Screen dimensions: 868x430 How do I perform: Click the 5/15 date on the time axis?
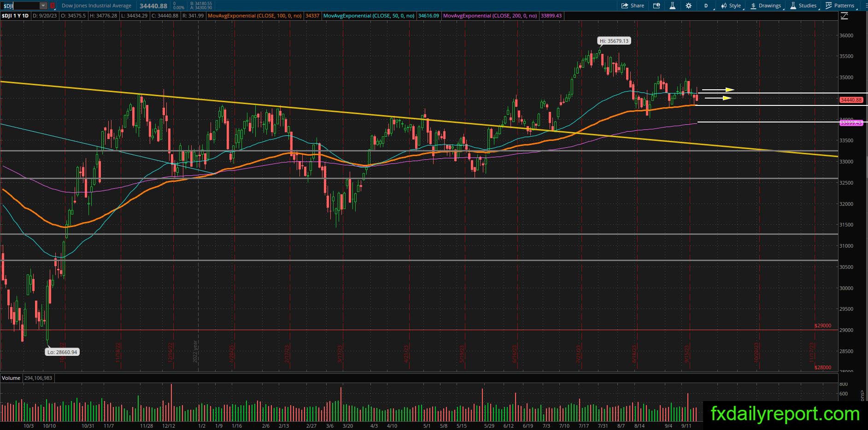click(461, 426)
